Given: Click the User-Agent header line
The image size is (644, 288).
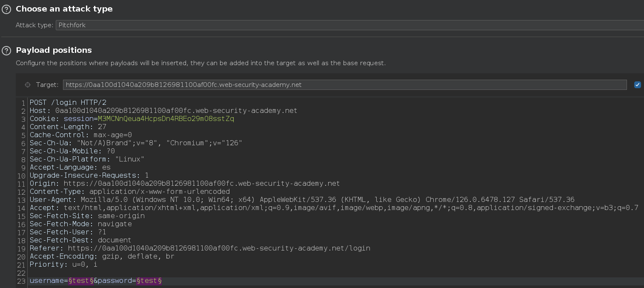Looking at the screenshot, I should (302, 200).
